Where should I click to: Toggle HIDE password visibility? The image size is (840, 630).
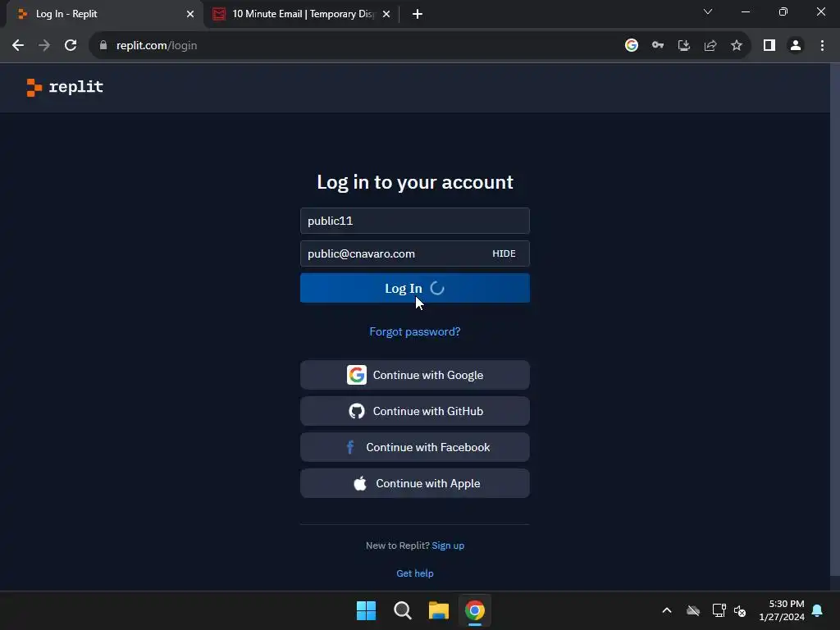504,253
